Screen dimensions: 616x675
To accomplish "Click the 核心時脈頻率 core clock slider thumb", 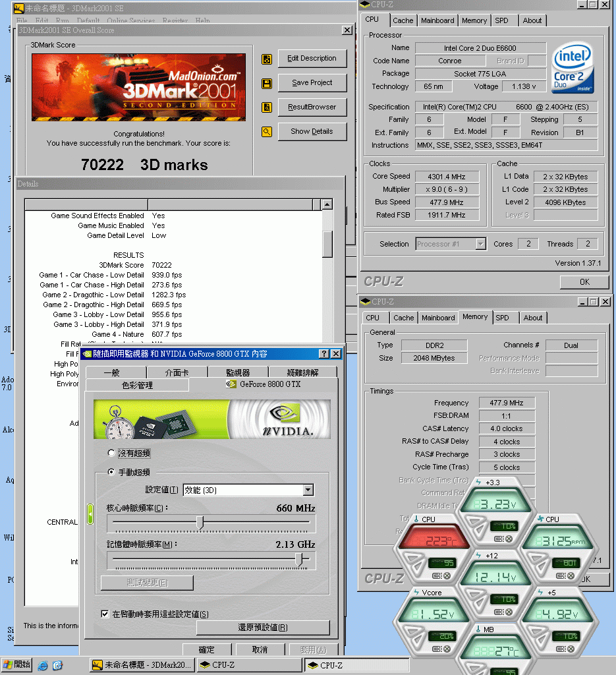I will coord(200,523).
